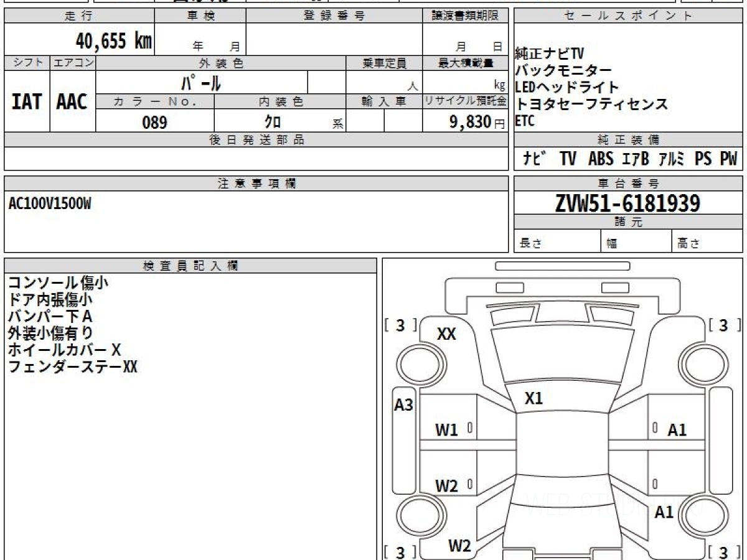This screenshot has height=560, width=747.
Task: Click the 純正装備 heading
Action: point(628,140)
